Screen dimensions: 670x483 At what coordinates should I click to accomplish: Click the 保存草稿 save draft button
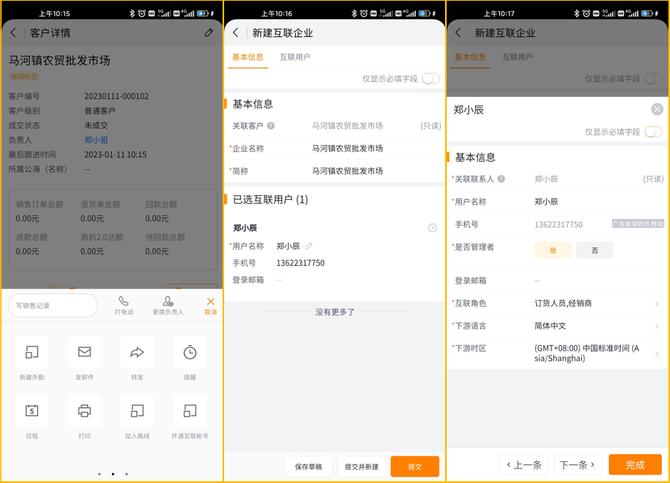tap(308, 466)
